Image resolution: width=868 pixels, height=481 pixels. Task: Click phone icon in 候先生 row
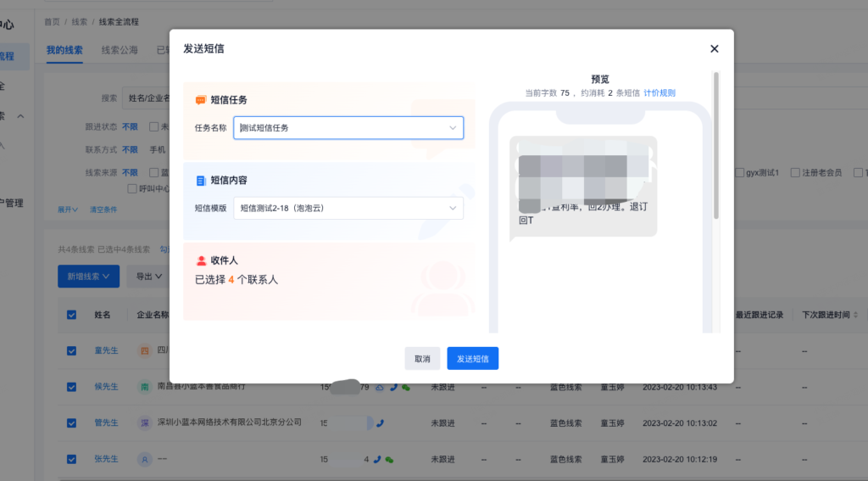click(392, 387)
